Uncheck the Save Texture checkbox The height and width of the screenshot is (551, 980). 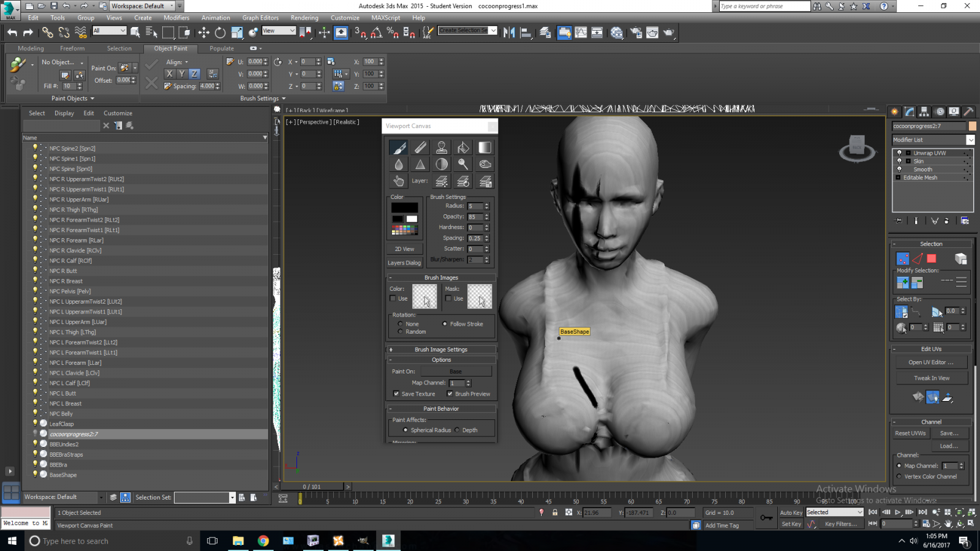[x=396, y=394]
